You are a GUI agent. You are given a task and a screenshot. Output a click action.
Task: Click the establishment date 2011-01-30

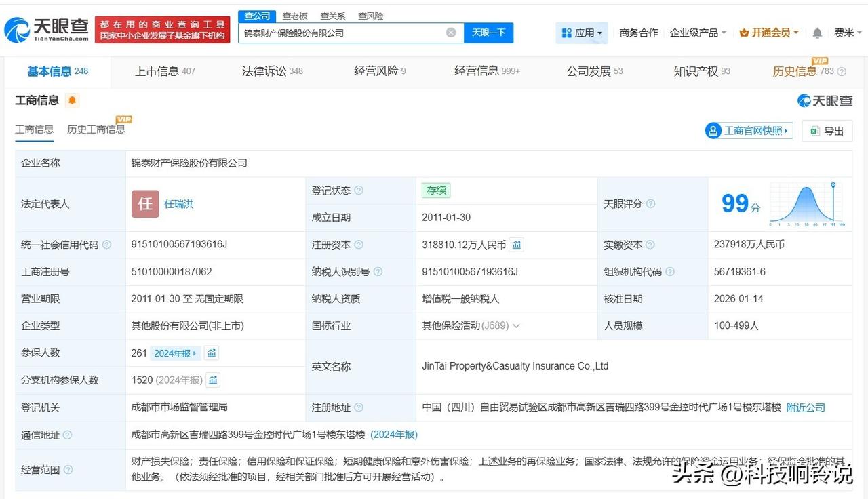click(446, 218)
